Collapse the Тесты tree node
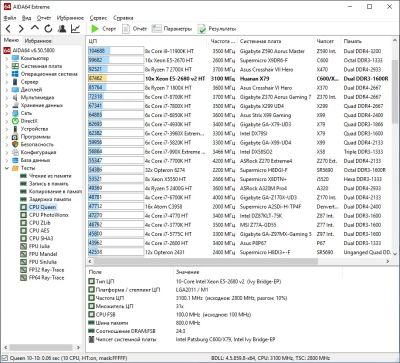Image resolution: width=400 pixels, height=363 pixels. (x=7, y=168)
